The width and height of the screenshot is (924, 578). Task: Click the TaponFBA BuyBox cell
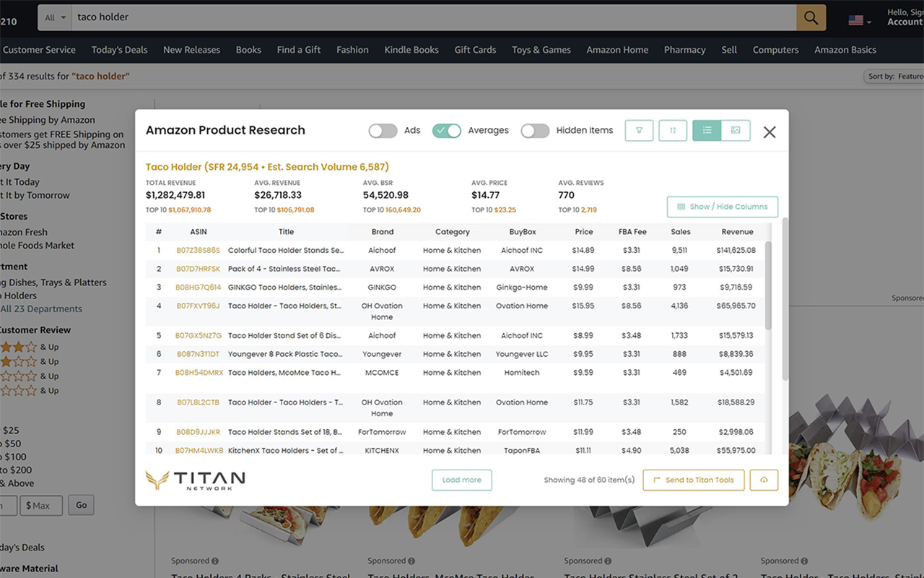tap(522, 451)
